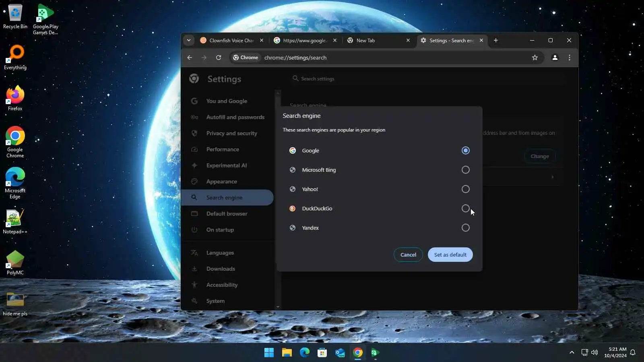Select Google Chrome desktop shortcut
The height and width of the screenshot is (362, 644).
point(15,142)
